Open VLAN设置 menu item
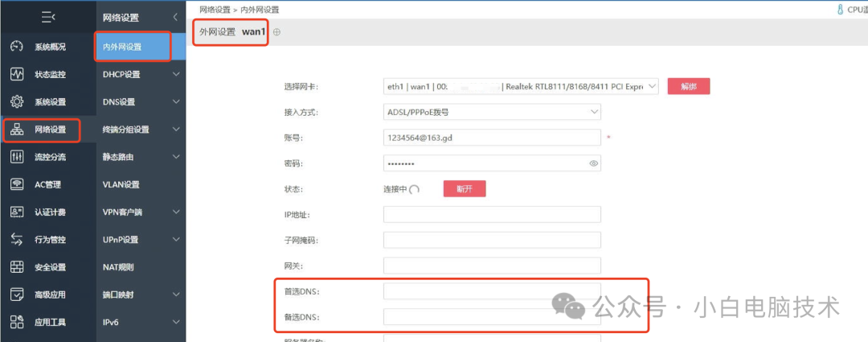This screenshot has height=342, width=868. 121,184
